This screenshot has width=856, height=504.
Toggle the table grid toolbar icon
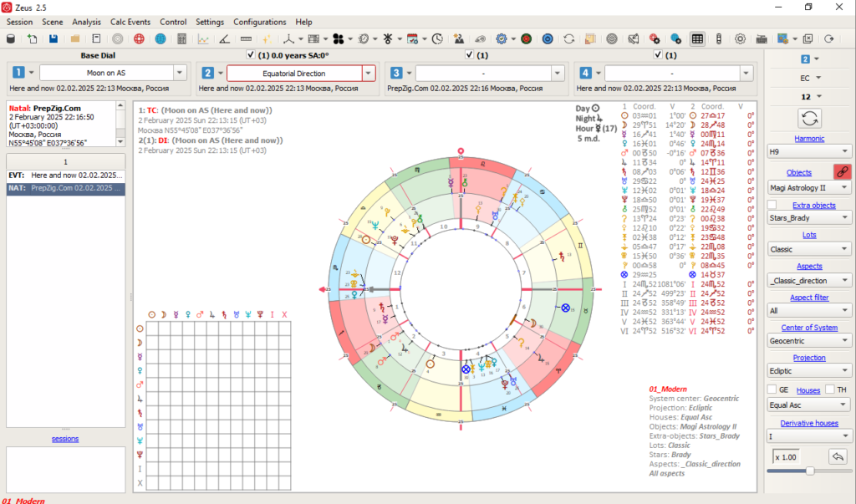697,38
